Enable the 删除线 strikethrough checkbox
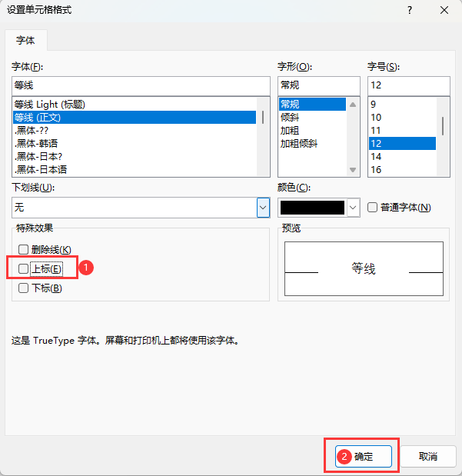This screenshot has width=462, height=476. tap(23, 250)
